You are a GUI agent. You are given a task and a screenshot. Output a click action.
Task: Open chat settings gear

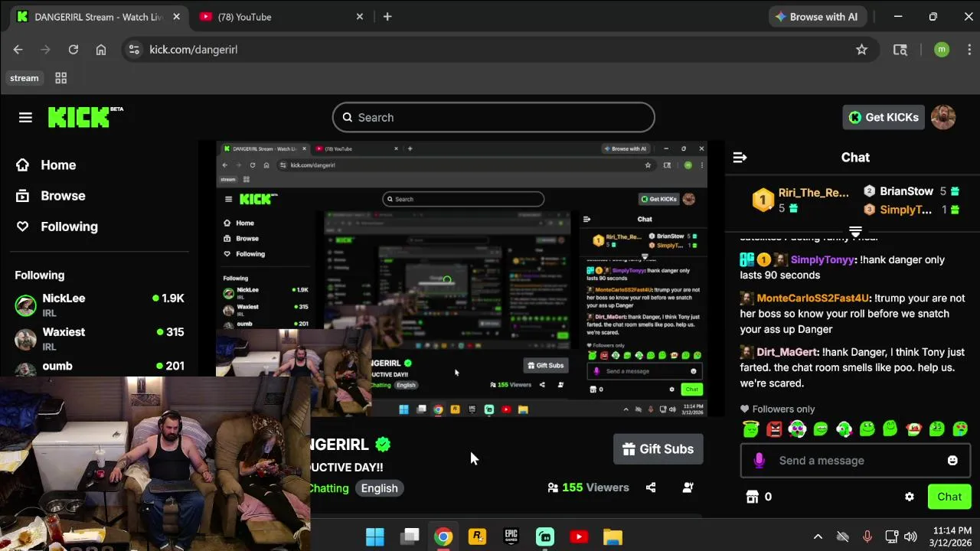pos(909,497)
